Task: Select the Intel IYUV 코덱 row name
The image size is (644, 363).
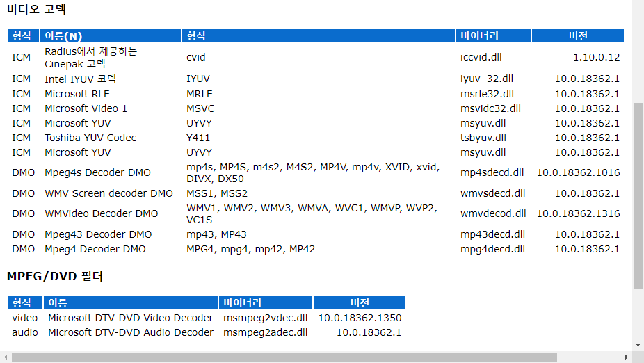Action: click(81, 79)
